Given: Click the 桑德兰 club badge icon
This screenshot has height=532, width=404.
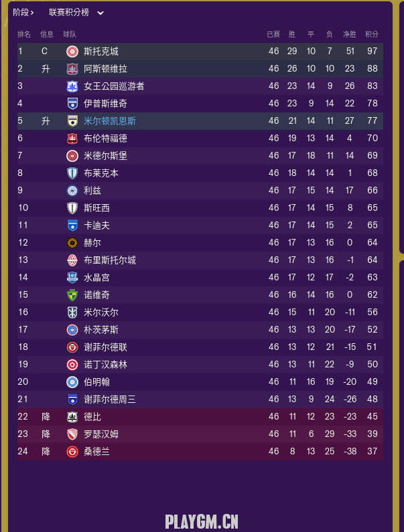Looking at the screenshot, I should [x=72, y=452].
